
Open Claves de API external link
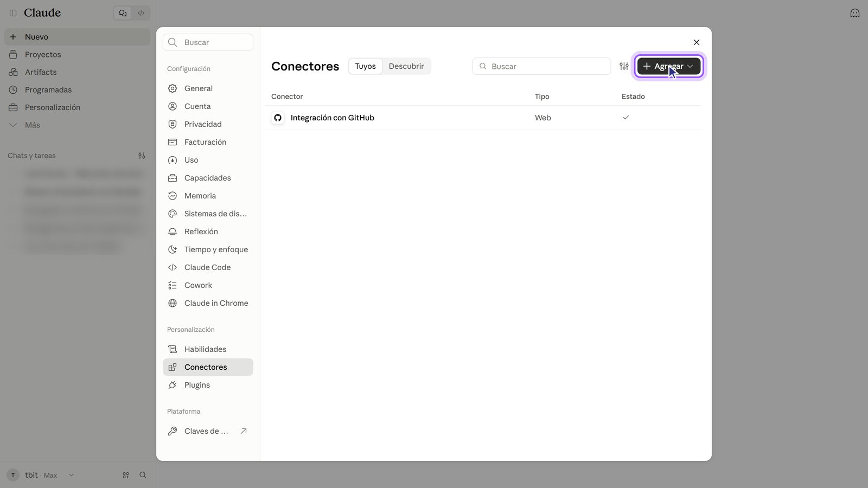tap(208, 431)
